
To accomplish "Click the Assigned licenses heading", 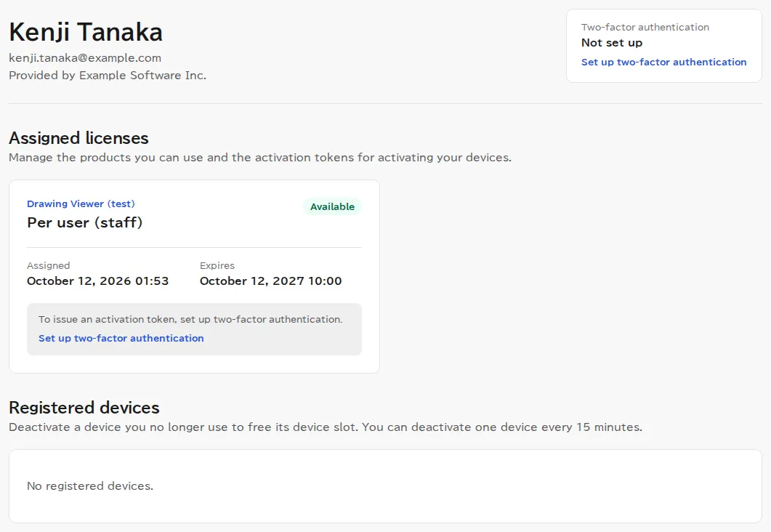I will (78, 138).
